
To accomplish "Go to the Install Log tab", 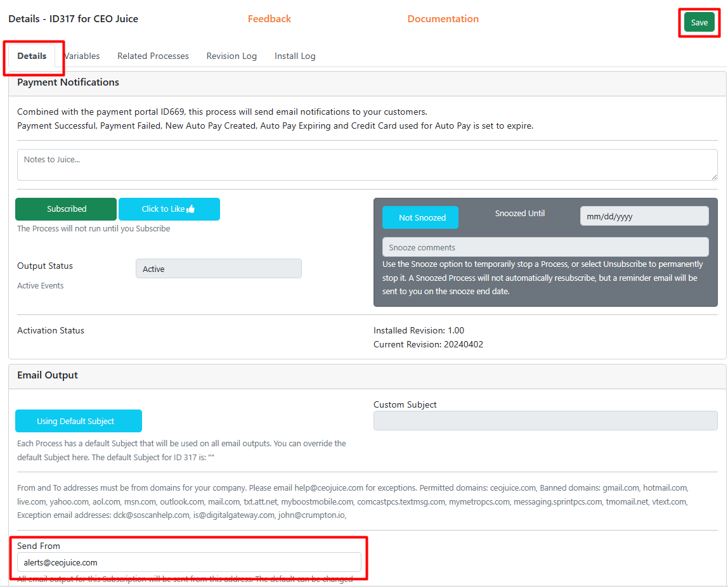I will (295, 56).
